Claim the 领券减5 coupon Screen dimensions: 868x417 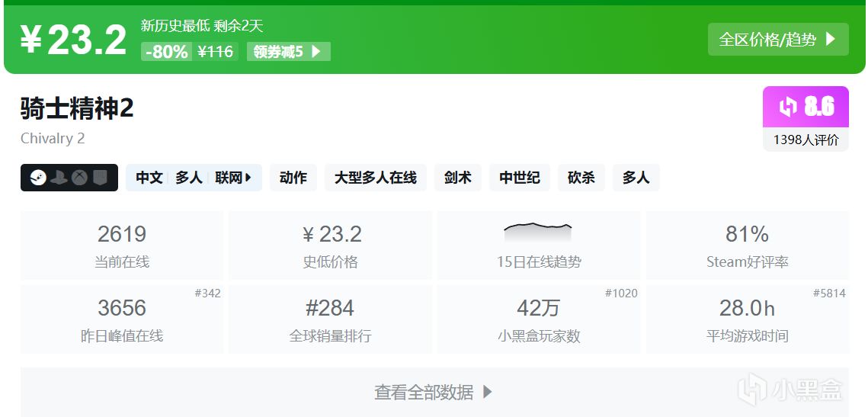pyautogui.click(x=288, y=52)
